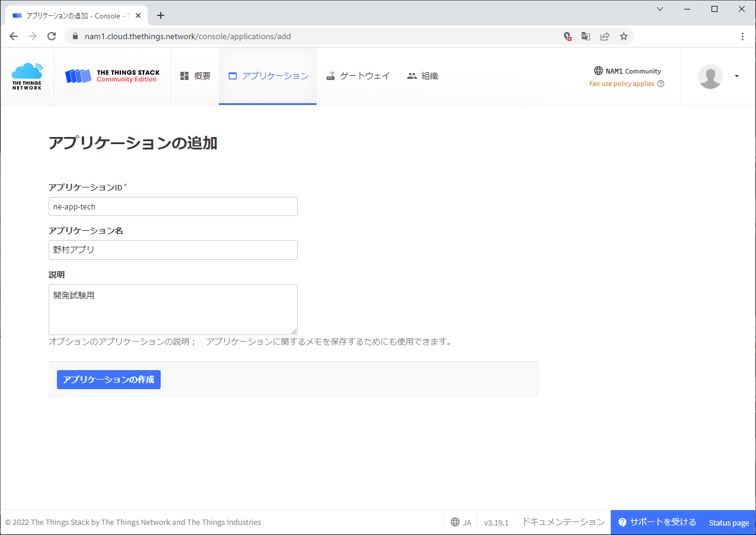Click the アプリケーションID input field
Screen dimensions: 756x535
173,206
